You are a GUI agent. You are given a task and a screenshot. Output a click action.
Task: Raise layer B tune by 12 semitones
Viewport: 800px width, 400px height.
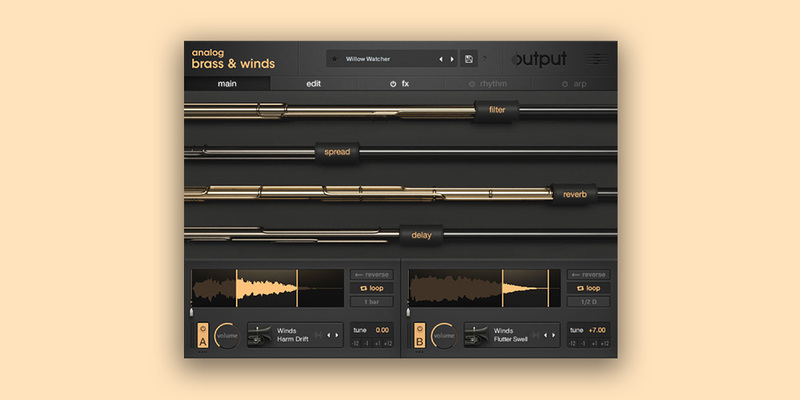click(605, 343)
